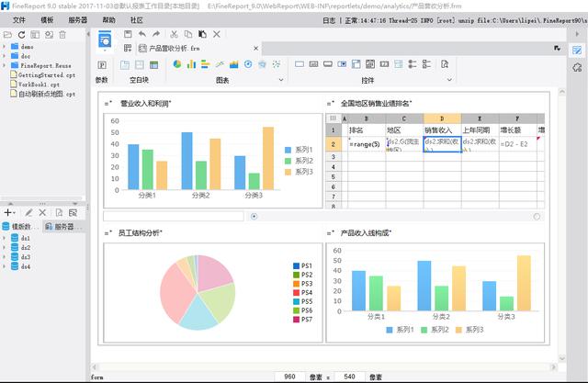Expand the 图表 chart group dropdown

pos(281,80)
